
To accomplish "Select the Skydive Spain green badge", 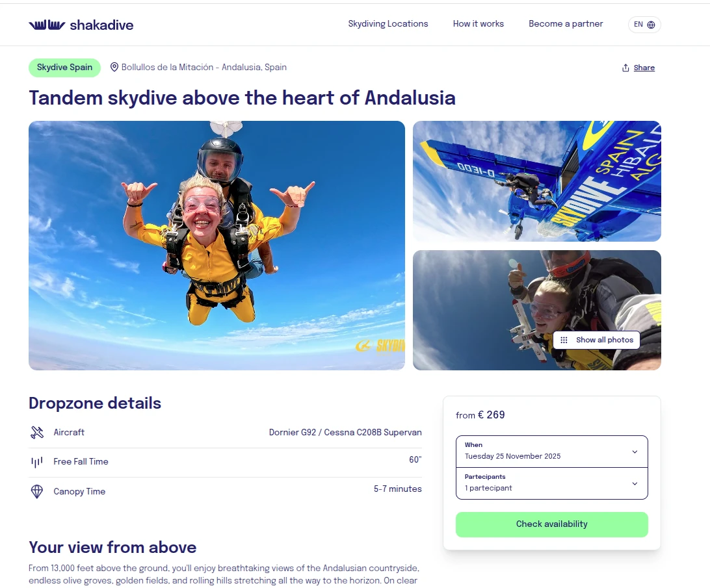I will (x=64, y=68).
